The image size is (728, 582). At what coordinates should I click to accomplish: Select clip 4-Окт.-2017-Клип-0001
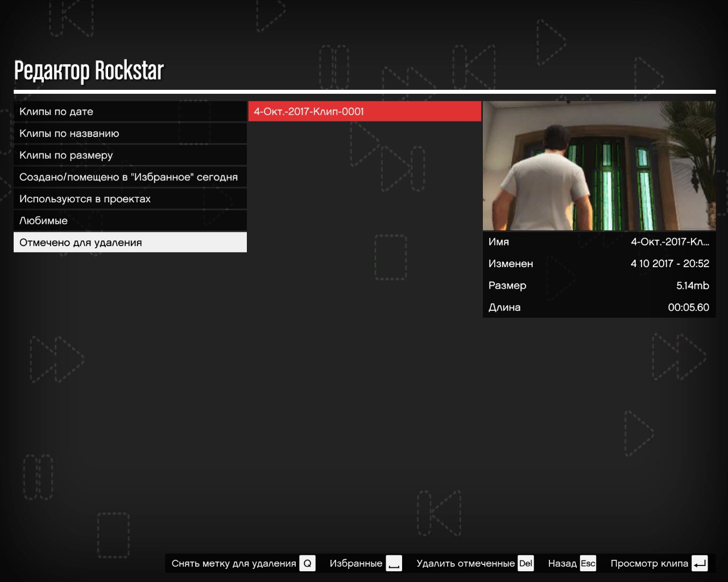pos(365,111)
